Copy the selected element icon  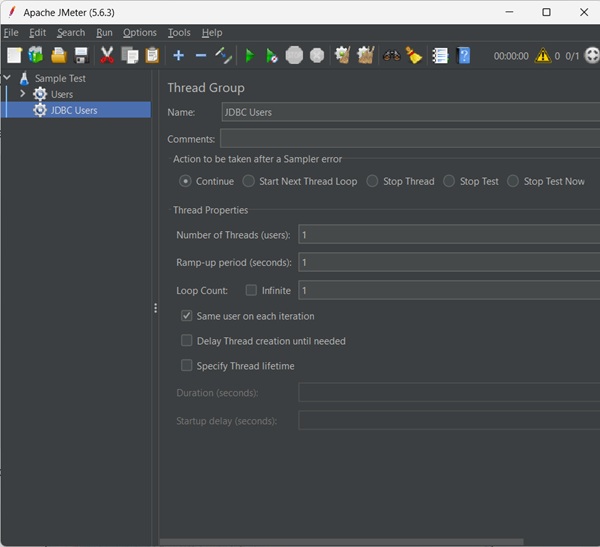pyautogui.click(x=130, y=56)
